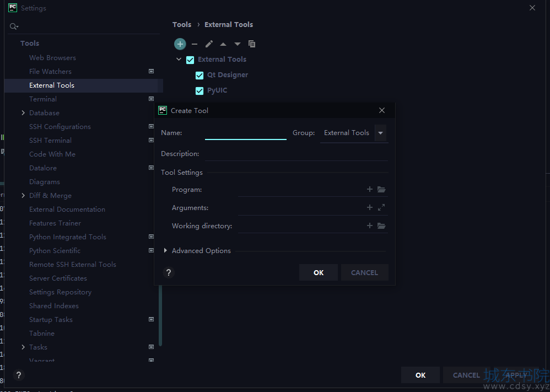
Task: Click project-level icon beside File Watchers
Action: [x=151, y=71]
